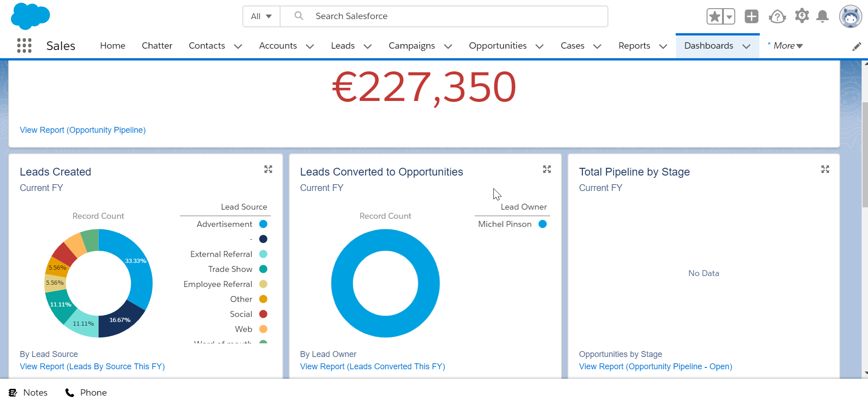868x402 pixels.
Task: Switch to the Home tab
Action: pos(113,46)
